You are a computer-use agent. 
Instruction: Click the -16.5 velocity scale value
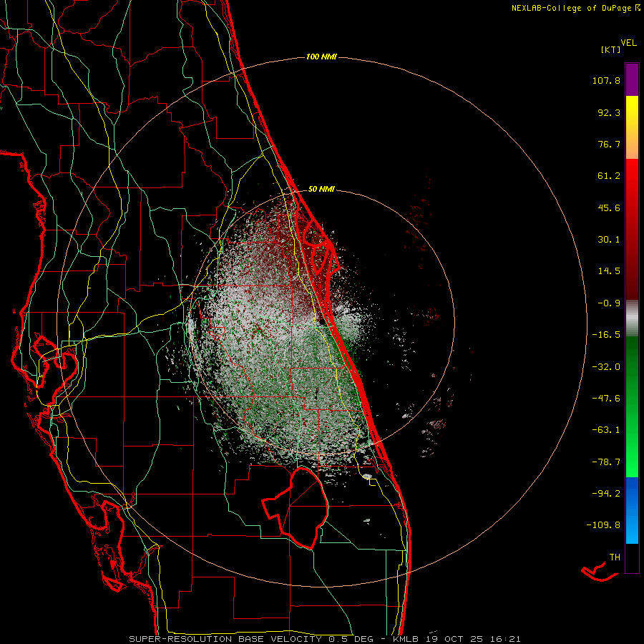(x=606, y=335)
